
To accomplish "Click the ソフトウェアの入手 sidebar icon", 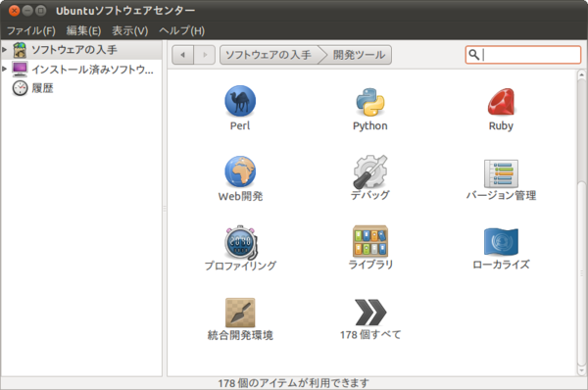I will 20,50.
